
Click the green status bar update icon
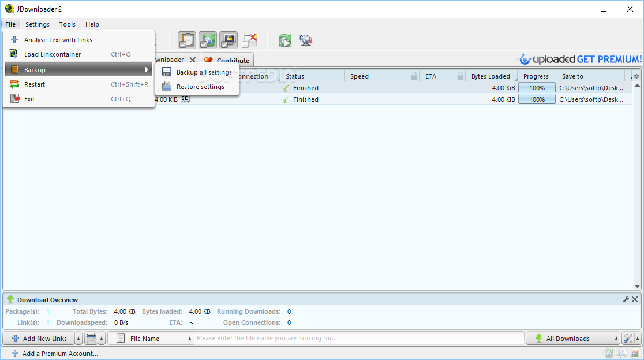(609, 353)
